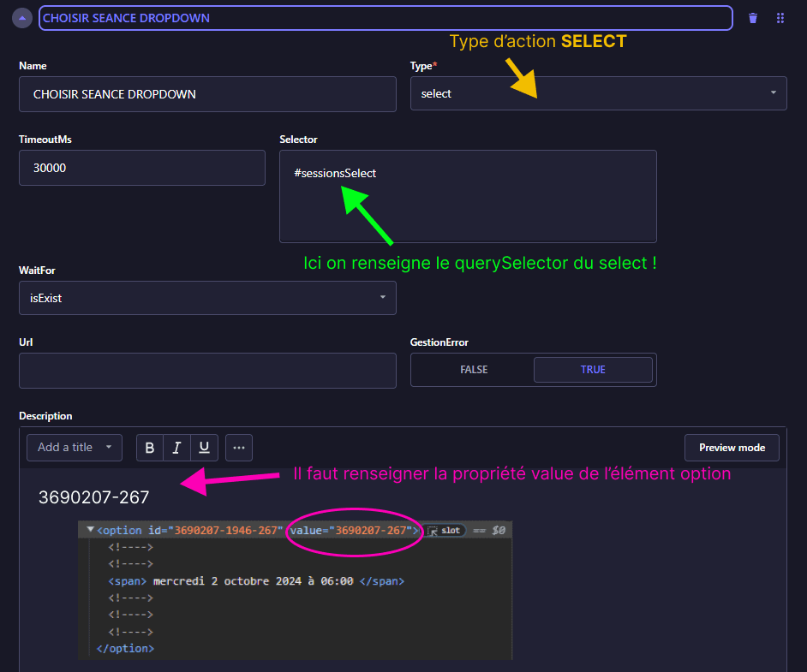This screenshot has width=807, height=672.
Task: Open the WaitFor isExist dropdown
Action: [207, 298]
